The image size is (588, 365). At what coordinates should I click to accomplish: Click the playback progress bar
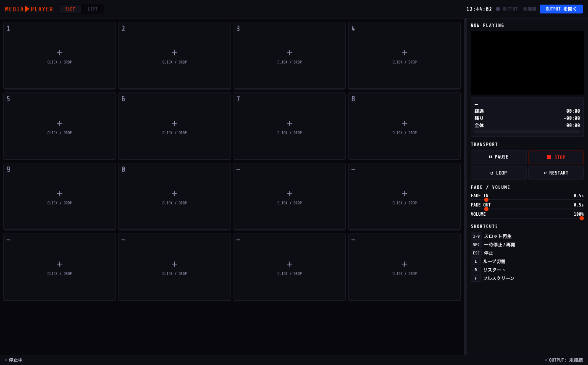527,132
